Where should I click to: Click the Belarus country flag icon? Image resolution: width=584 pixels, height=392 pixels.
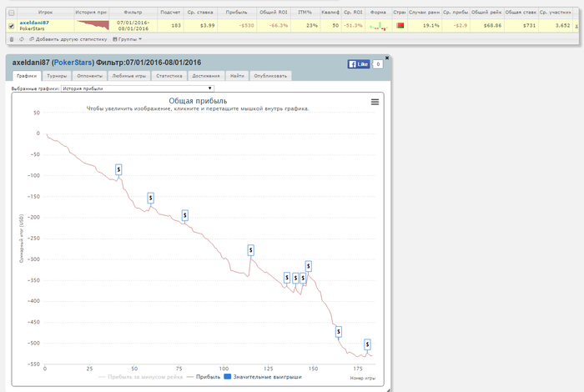click(x=400, y=26)
